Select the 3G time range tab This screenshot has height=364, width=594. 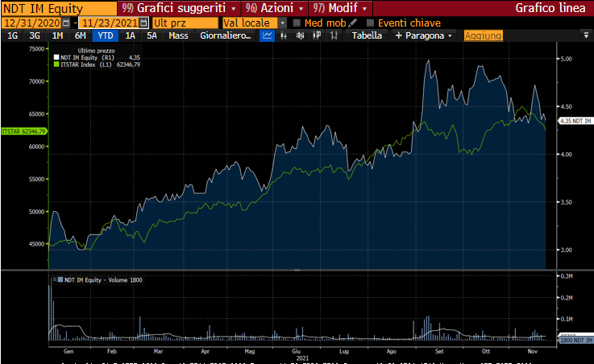pos(35,35)
